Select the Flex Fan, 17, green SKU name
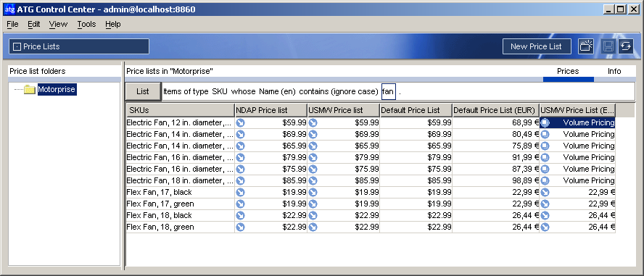Viewport: 644px width, 276px height. [160, 204]
